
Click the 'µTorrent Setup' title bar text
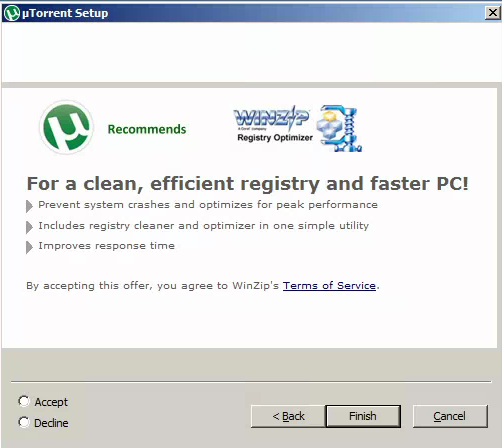(65, 13)
